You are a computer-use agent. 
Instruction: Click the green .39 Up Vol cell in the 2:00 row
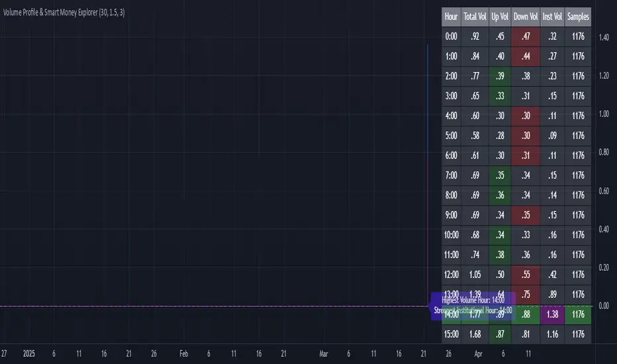click(x=500, y=76)
